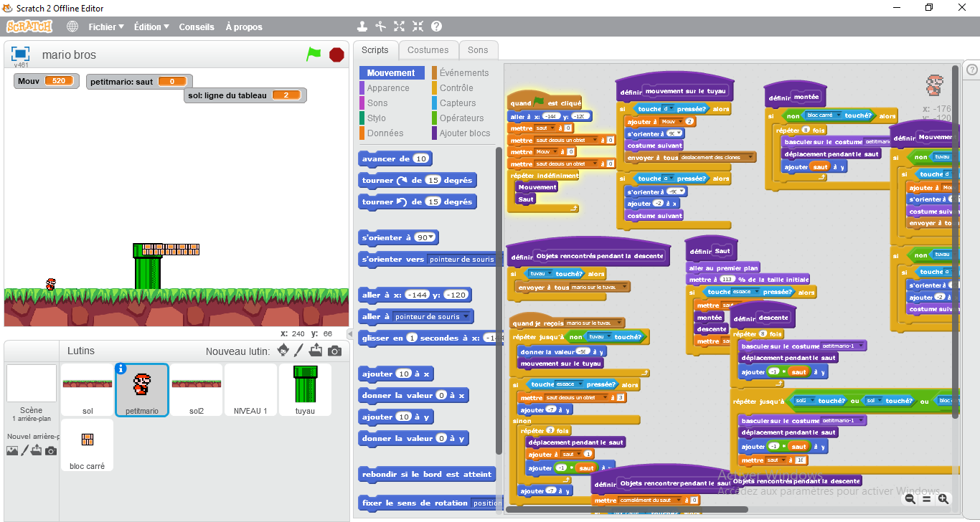The image size is (980, 522).
Task: Switch to the Costumes tab
Action: tap(428, 50)
